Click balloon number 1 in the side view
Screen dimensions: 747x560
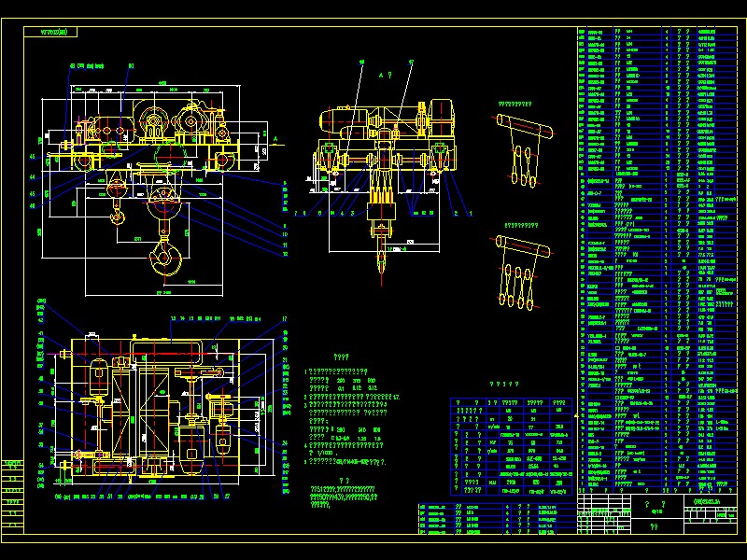[x=471, y=214]
